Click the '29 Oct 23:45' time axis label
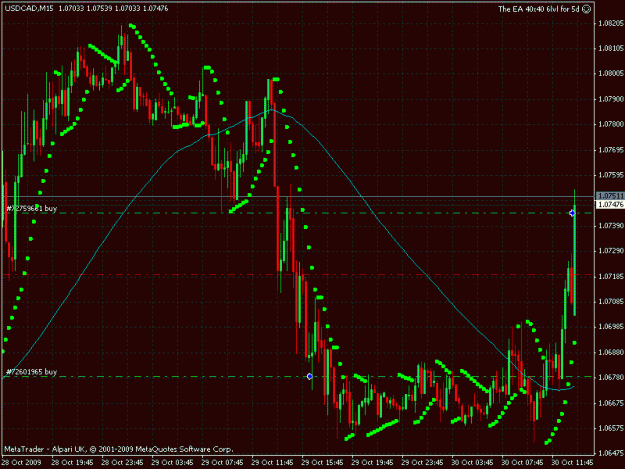Image resolution: width=625 pixels, height=469 pixels. 422,462
